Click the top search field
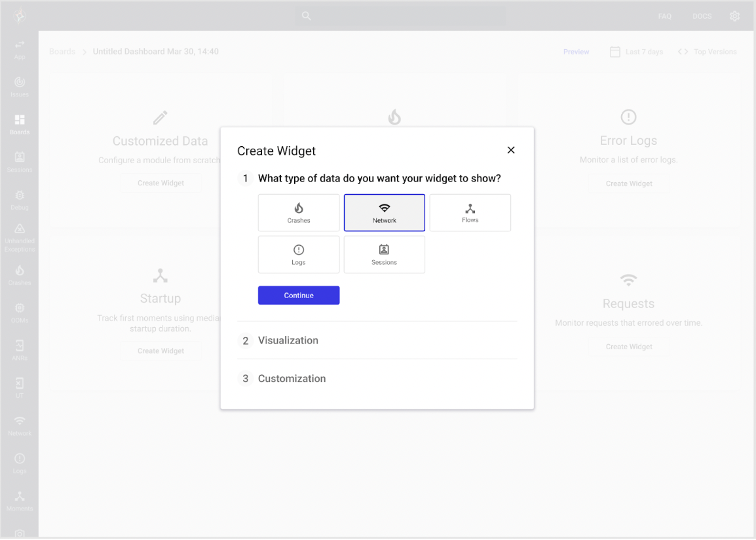The width and height of the screenshot is (756, 540). (x=401, y=16)
